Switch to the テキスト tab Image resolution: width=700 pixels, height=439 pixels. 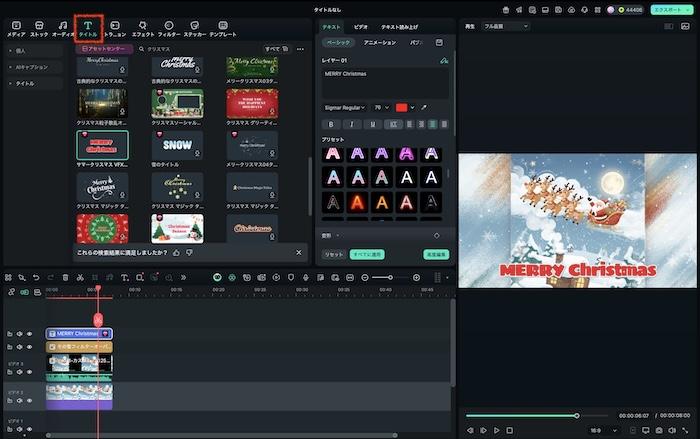331,27
